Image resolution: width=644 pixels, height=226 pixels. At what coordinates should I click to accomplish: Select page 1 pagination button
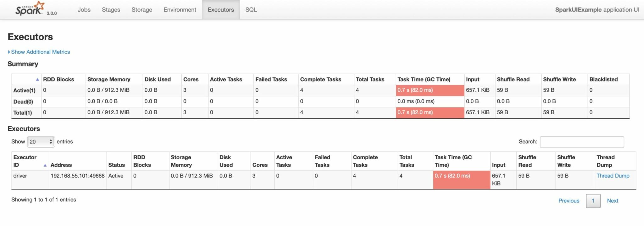coord(593,201)
